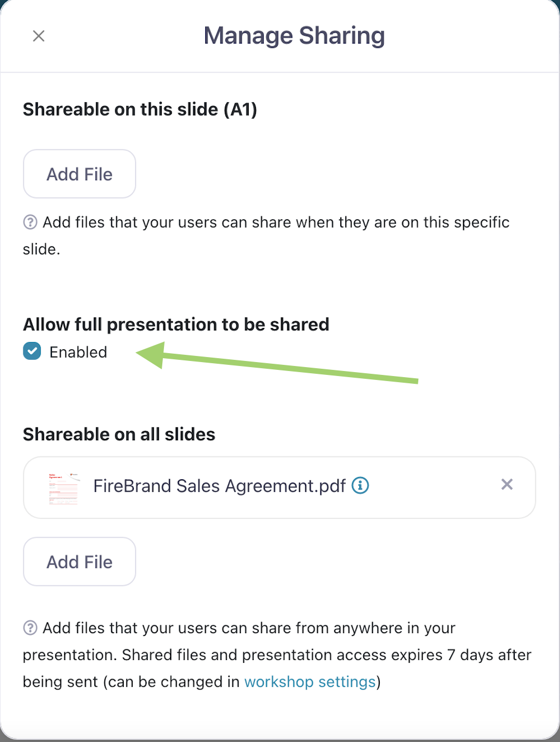This screenshot has height=742, width=560.
Task: Add File under Shareable on all slides
Action: [x=79, y=562]
